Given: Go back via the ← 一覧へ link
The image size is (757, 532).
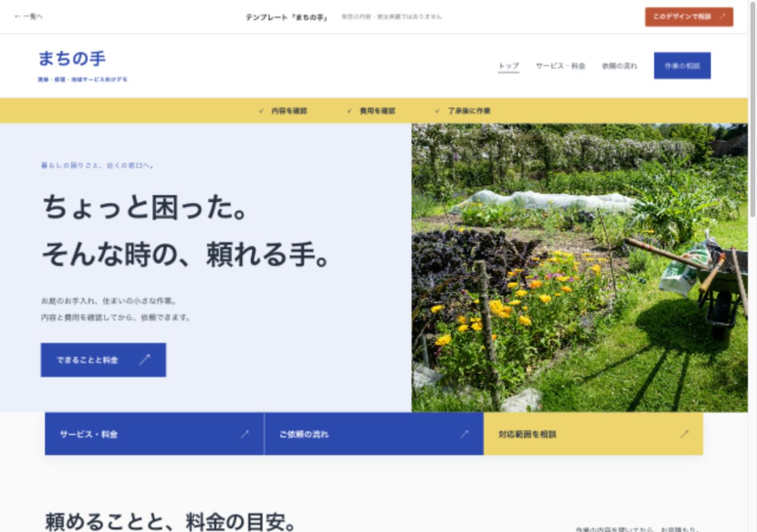Looking at the screenshot, I should (x=28, y=17).
